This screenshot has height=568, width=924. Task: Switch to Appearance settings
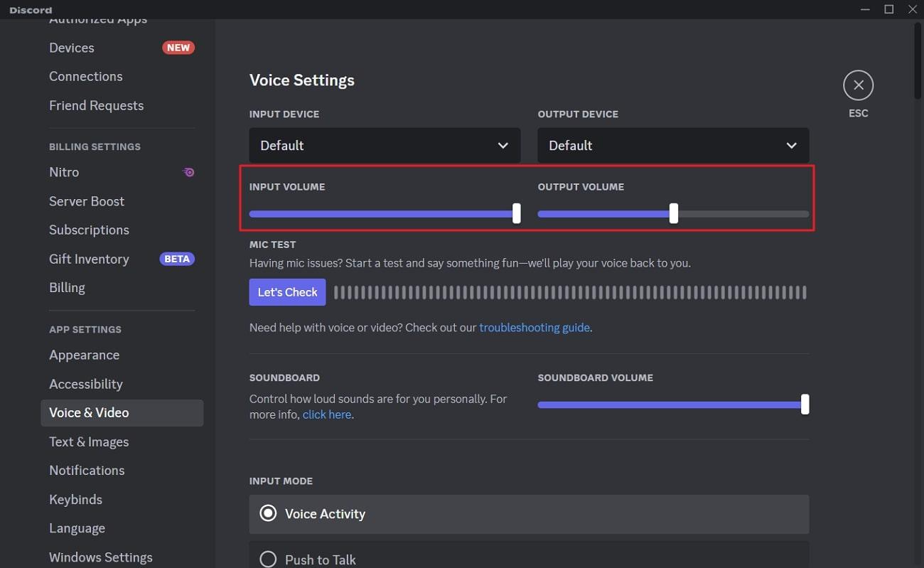84,355
